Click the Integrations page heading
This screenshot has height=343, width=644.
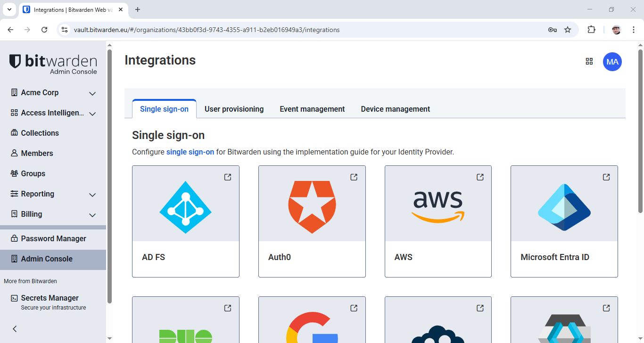[x=160, y=60]
